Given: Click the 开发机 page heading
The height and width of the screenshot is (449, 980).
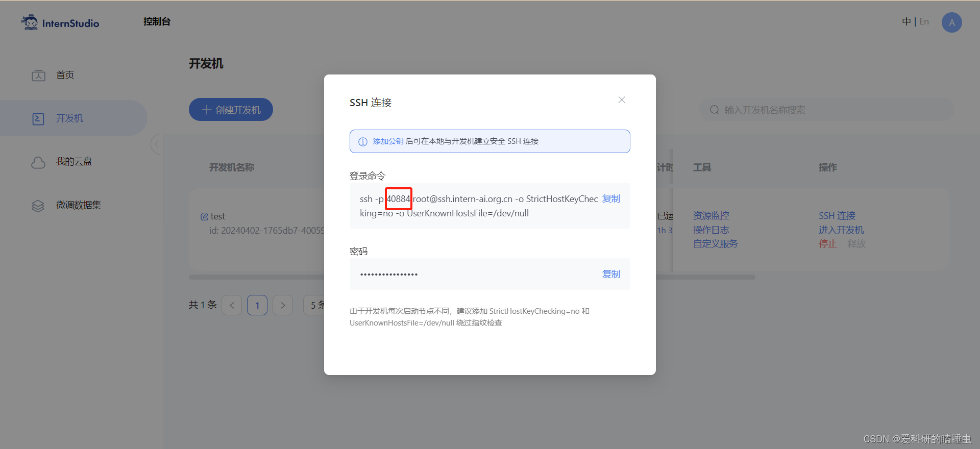Looking at the screenshot, I should click(x=206, y=64).
